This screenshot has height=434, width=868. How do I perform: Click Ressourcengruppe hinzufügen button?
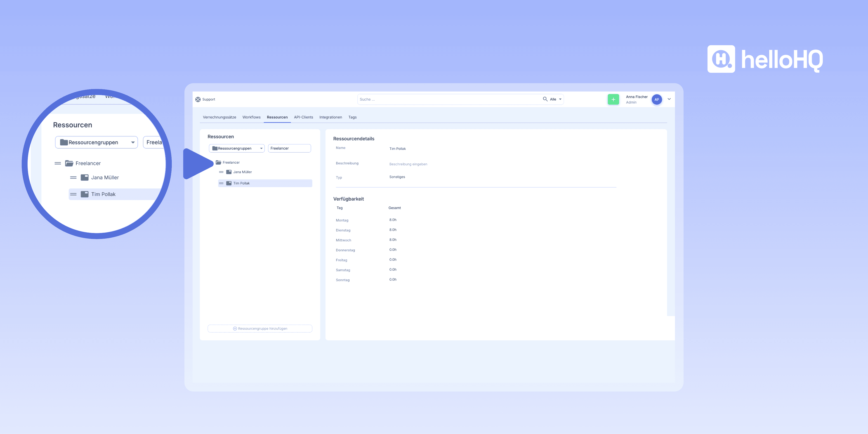point(260,328)
